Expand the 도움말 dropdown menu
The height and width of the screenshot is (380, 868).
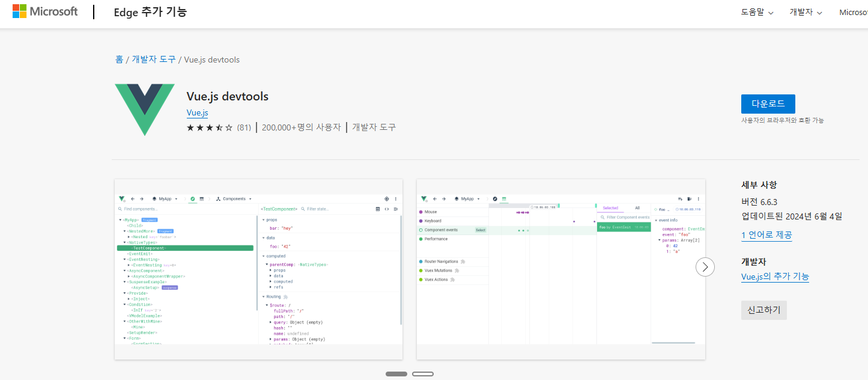click(x=757, y=13)
